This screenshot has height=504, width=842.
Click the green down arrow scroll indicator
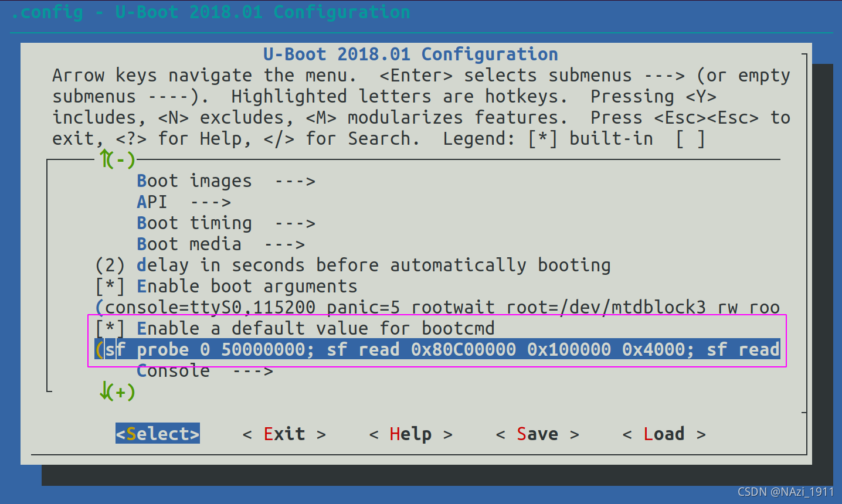click(x=117, y=391)
